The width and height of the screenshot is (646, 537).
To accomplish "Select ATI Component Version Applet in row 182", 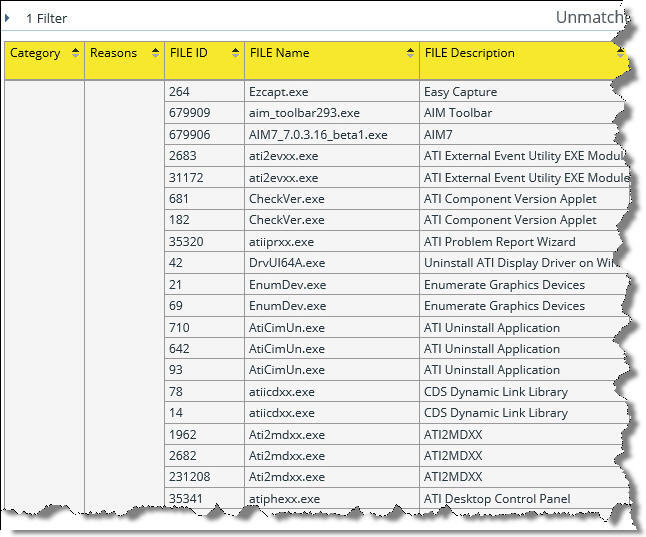I will pyautogui.click(x=510, y=220).
